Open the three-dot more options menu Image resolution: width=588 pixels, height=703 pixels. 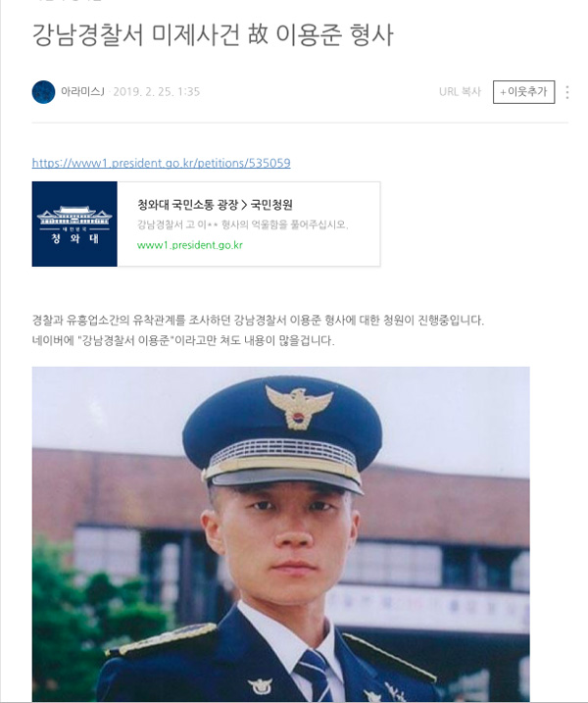pos(567,92)
